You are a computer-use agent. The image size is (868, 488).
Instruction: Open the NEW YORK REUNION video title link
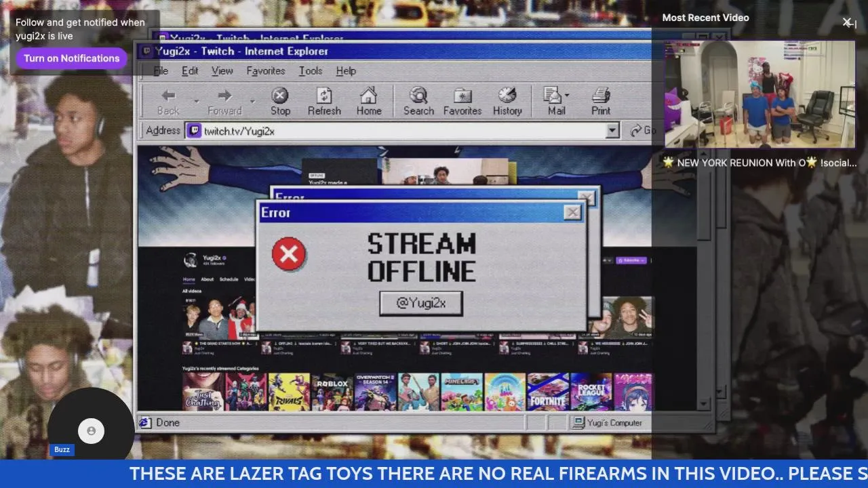click(759, 163)
